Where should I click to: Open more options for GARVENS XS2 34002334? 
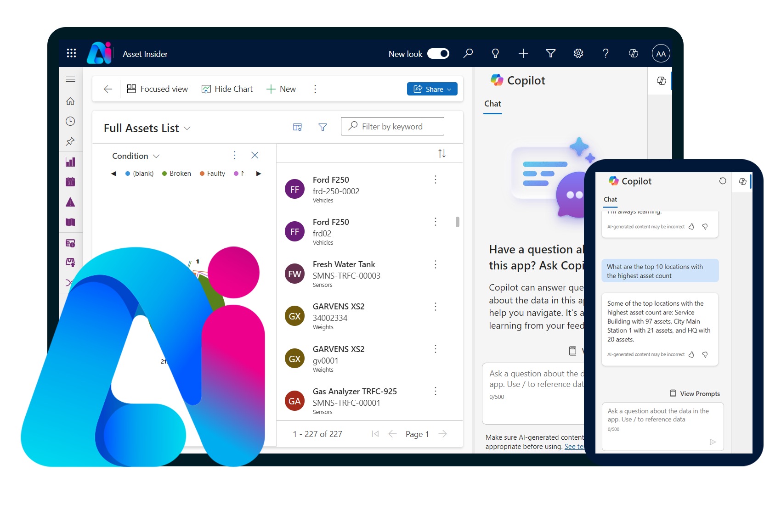click(x=436, y=307)
